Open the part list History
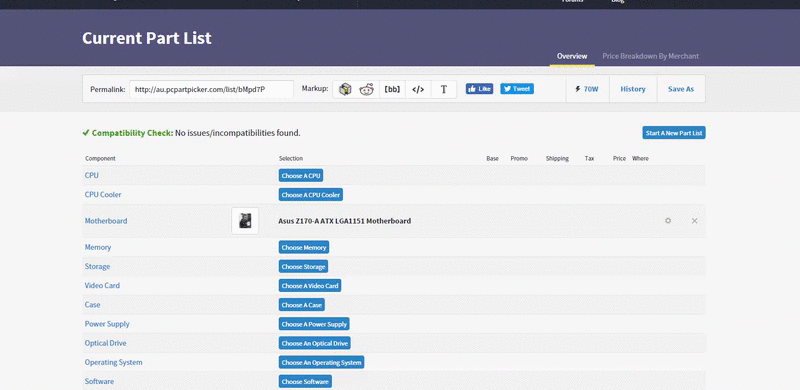 click(633, 89)
